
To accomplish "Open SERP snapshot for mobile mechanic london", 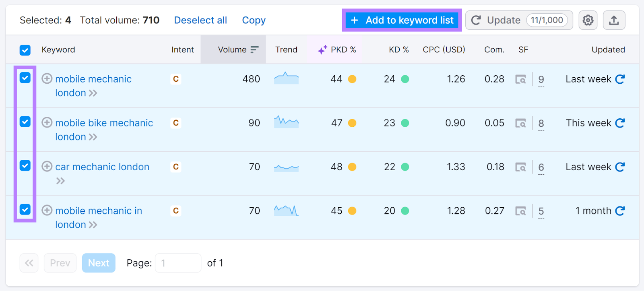I will pyautogui.click(x=520, y=79).
